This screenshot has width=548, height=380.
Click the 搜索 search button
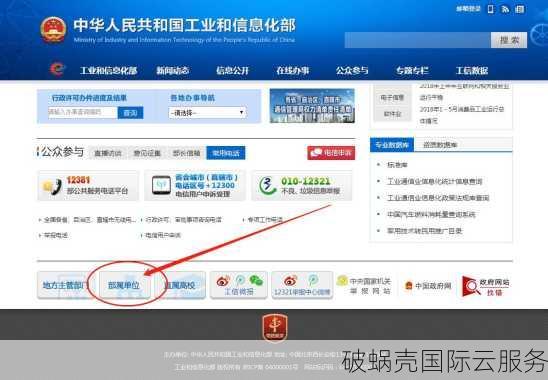click(509, 40)
